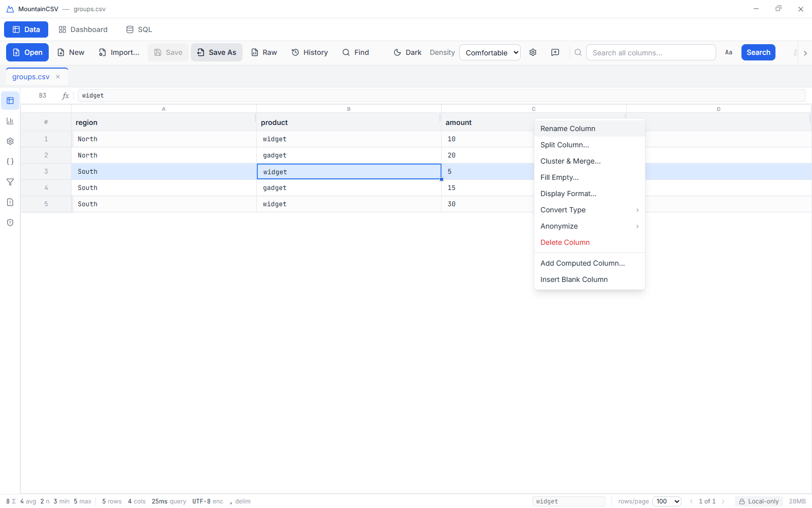812x508 pixels.
Task: Click the Save As button
Action: 217,52
